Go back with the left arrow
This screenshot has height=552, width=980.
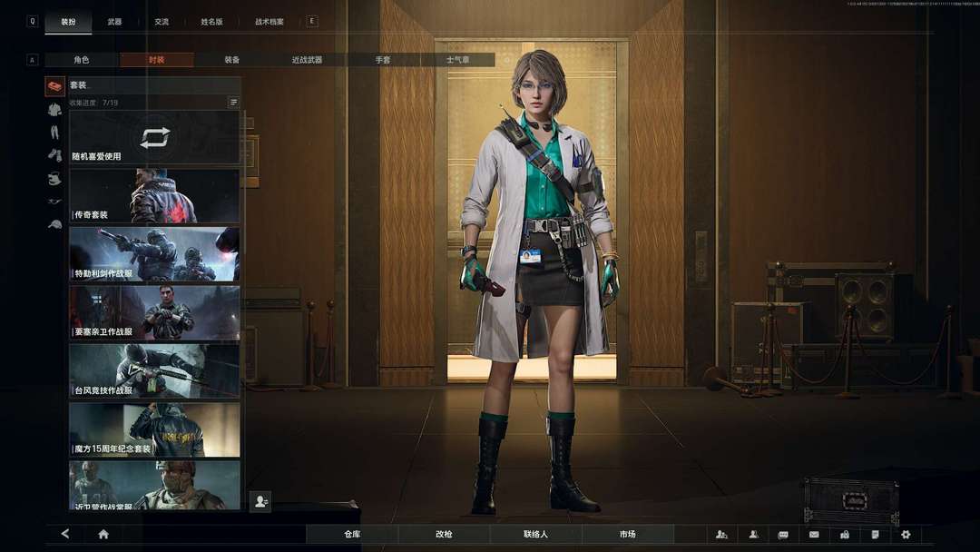pyautogui.click(x=65, y=534)
